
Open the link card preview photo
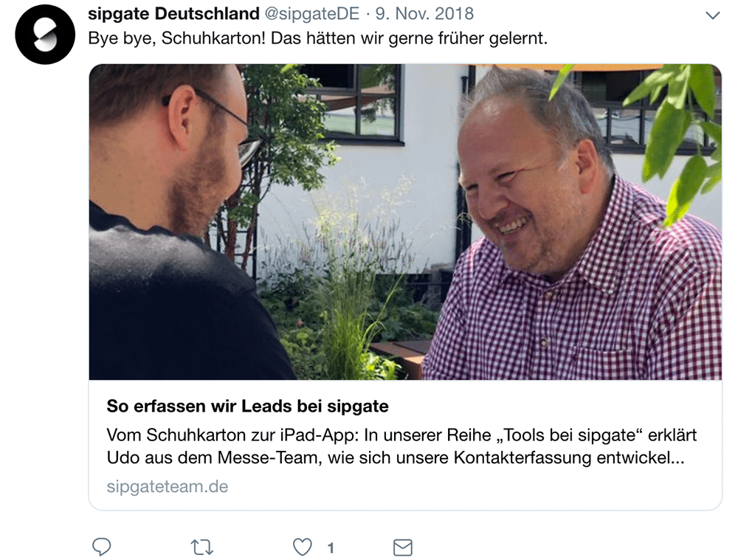405,221
